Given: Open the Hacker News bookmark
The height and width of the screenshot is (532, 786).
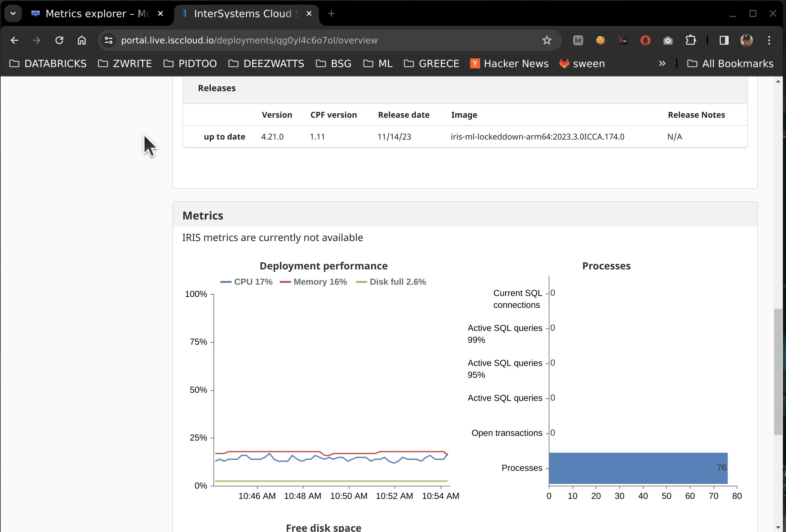Looking at the screenshot, I should [x=509, y=64].
